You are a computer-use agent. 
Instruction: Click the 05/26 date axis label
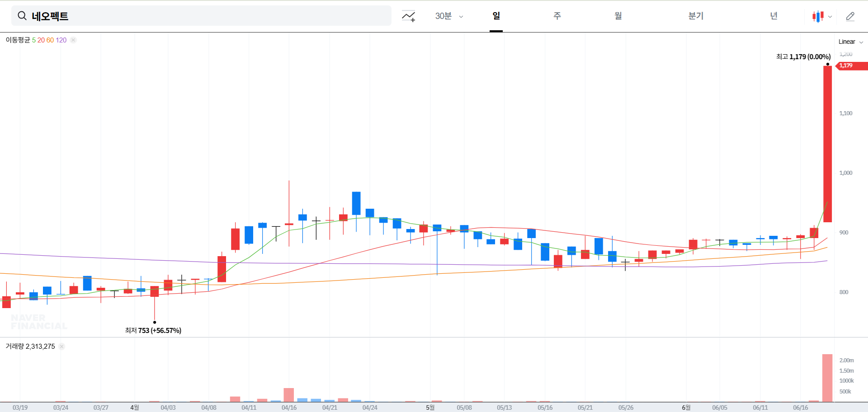(626, 407)
